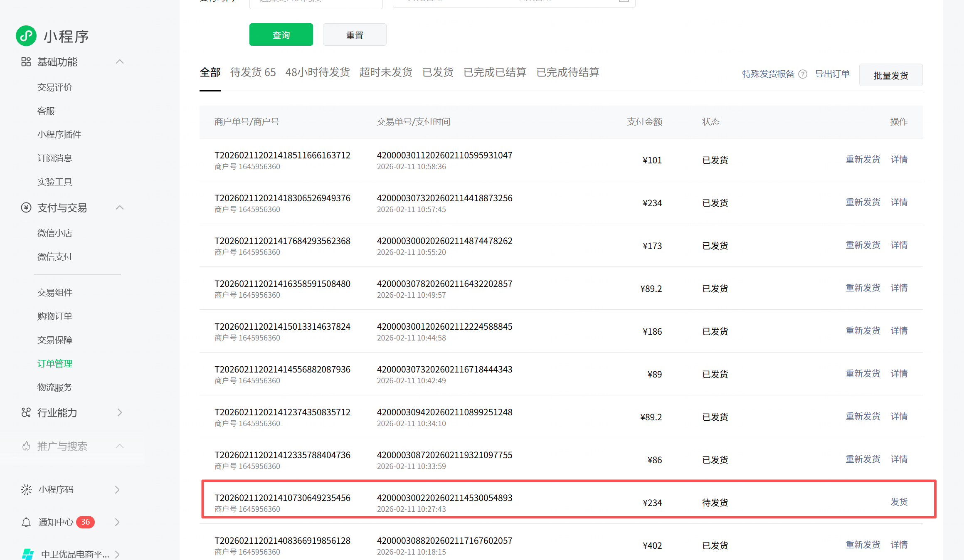This screenshot has width=964, height=560.
Task: Click the 基础功能 grid icon
Action: (26, 62)
